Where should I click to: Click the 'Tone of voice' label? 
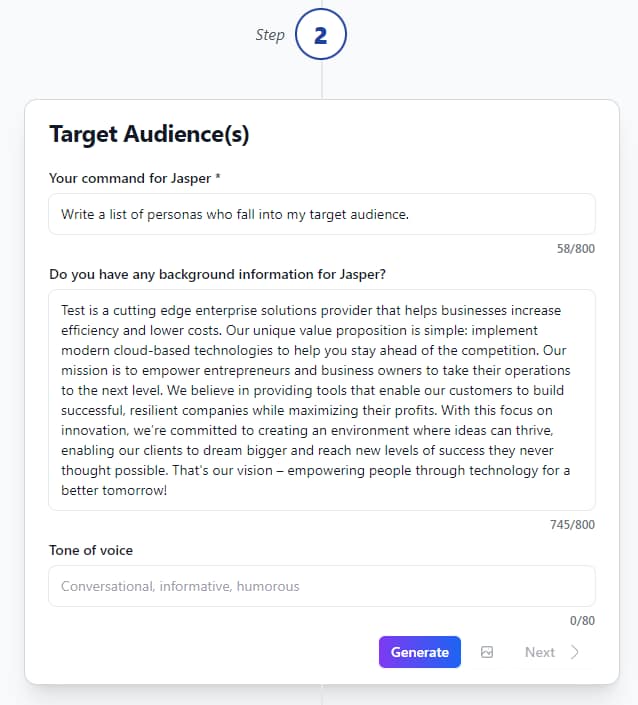(x=91, y=550)
